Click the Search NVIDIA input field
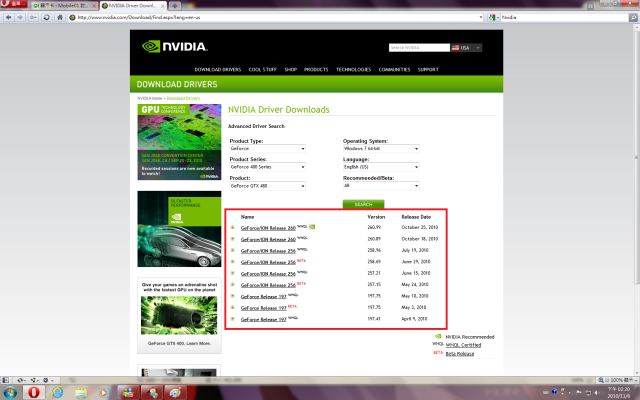Image resolution: width=640 pixels, height=400 pixels. coord(419,48)
